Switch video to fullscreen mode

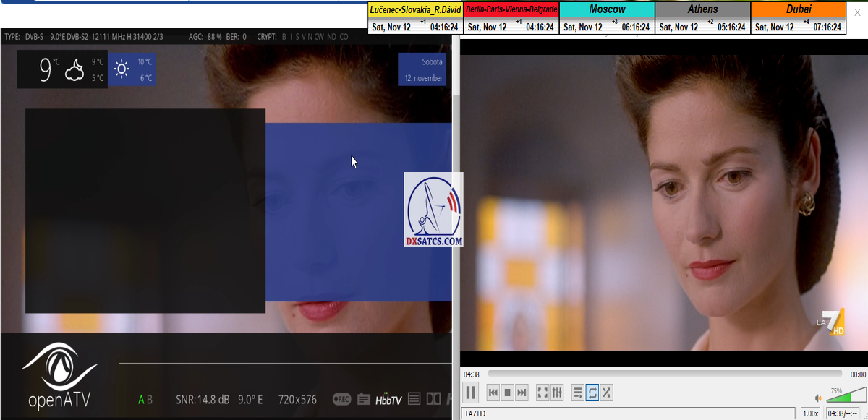542,393
